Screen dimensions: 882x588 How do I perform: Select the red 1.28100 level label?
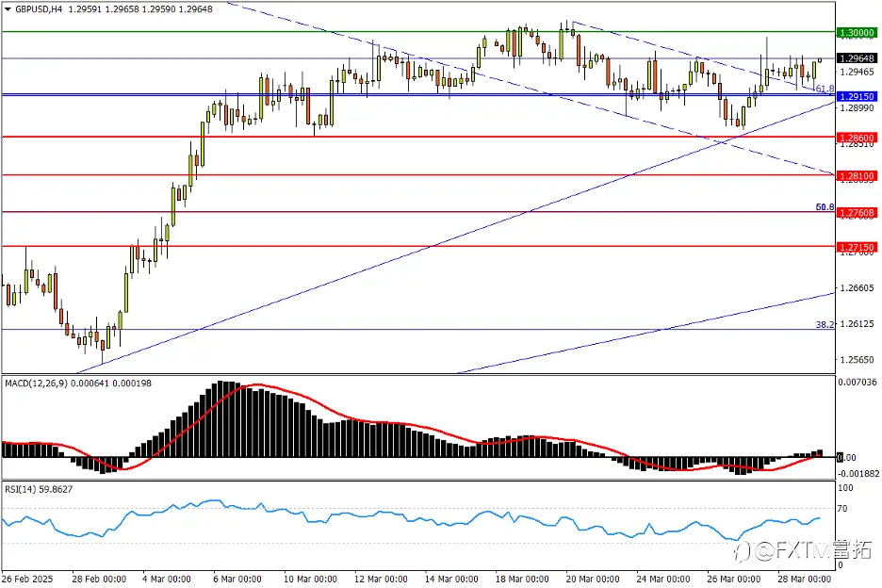click(x=857, y=176)
